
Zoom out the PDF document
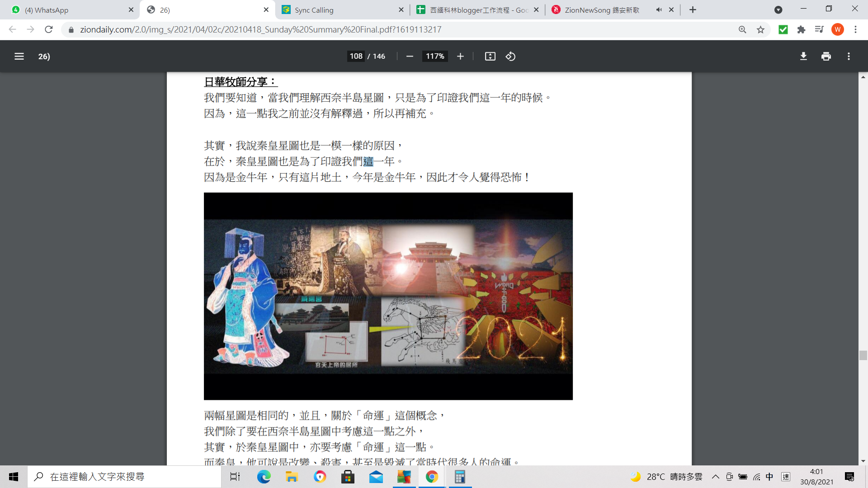coord(410,56)
